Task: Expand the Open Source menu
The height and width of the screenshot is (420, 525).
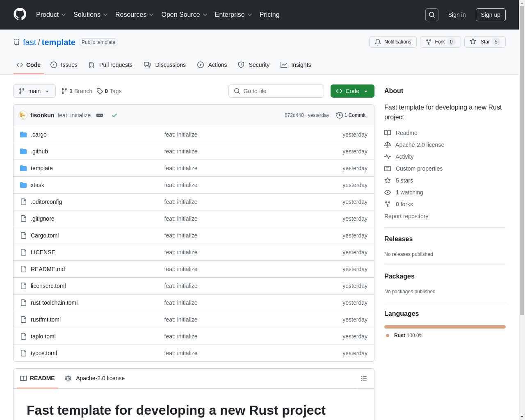Action: pyautogui.click(x=185, y=15)
